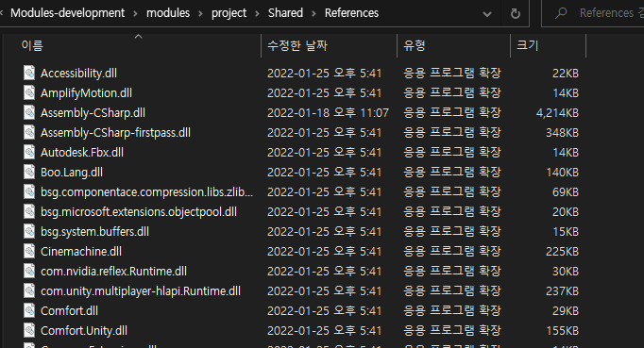Click the Assembly-CSharp-firstpass.dll file icon
Image resolution: width=644 pixels, height=348 pixels.
coord(29,133)
